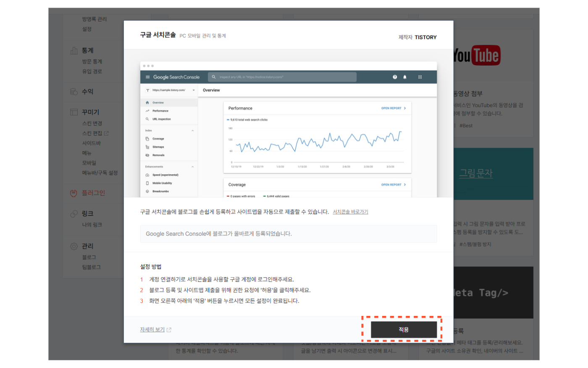The height and width of the screenshot is (368, 588).
Task: Click the 수익 revenue icon
Action: click(x=74, y=92)
